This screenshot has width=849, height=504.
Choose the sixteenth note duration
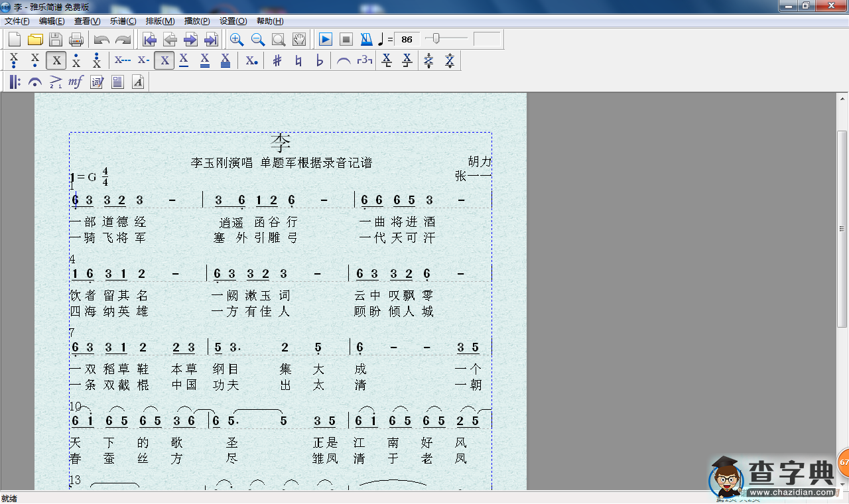[205, 61]
